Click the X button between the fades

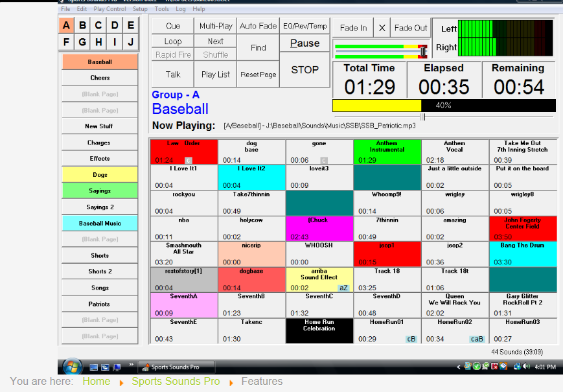(382, 28)
